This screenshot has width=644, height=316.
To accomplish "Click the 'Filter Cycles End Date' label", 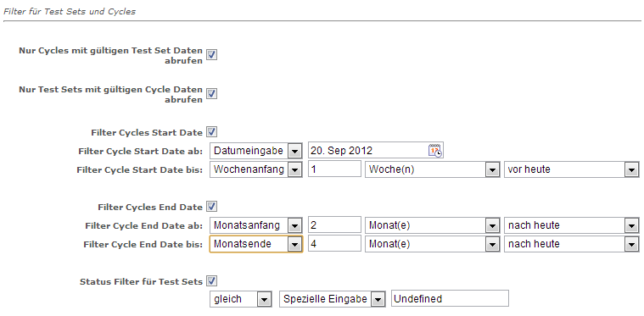I will 150,208.
